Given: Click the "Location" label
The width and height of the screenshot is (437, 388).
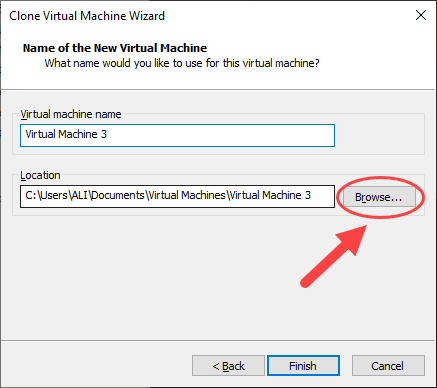Looking at the screenshot, I should tap(40, 175).
